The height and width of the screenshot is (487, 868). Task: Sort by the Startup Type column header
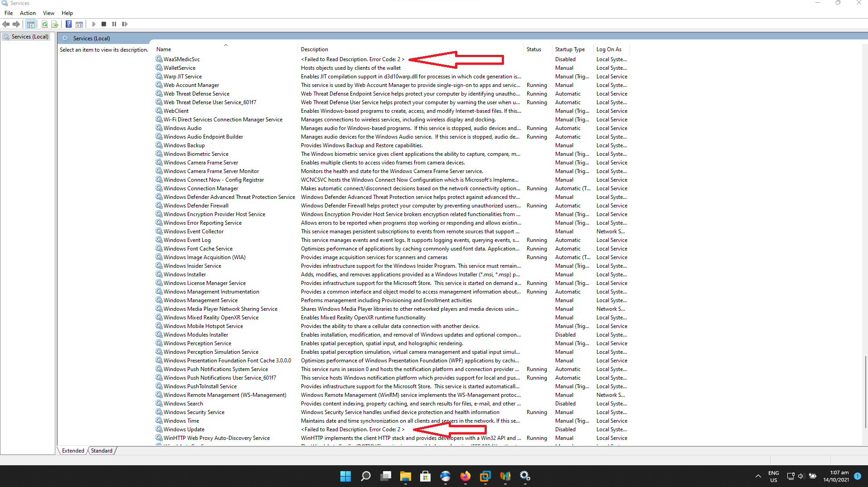pyautogui.click(x=570, y=49)
